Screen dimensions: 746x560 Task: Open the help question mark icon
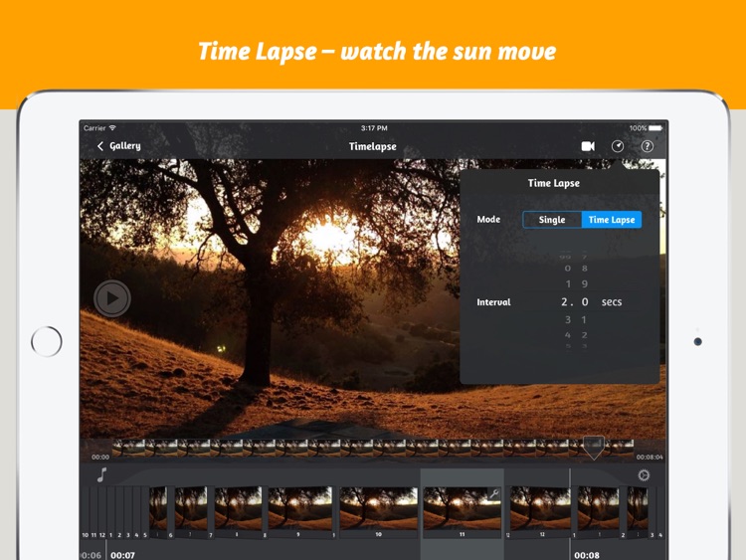[648, 146]
